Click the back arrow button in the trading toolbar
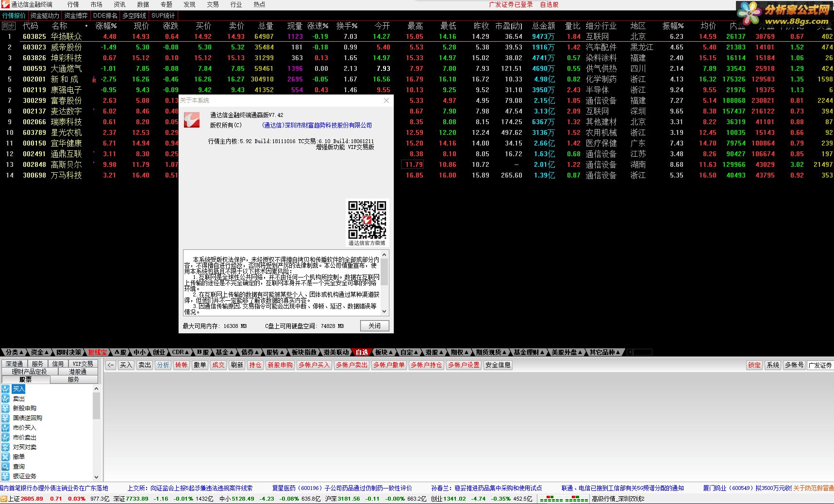 pyautogui.click(x=111, y=365)
